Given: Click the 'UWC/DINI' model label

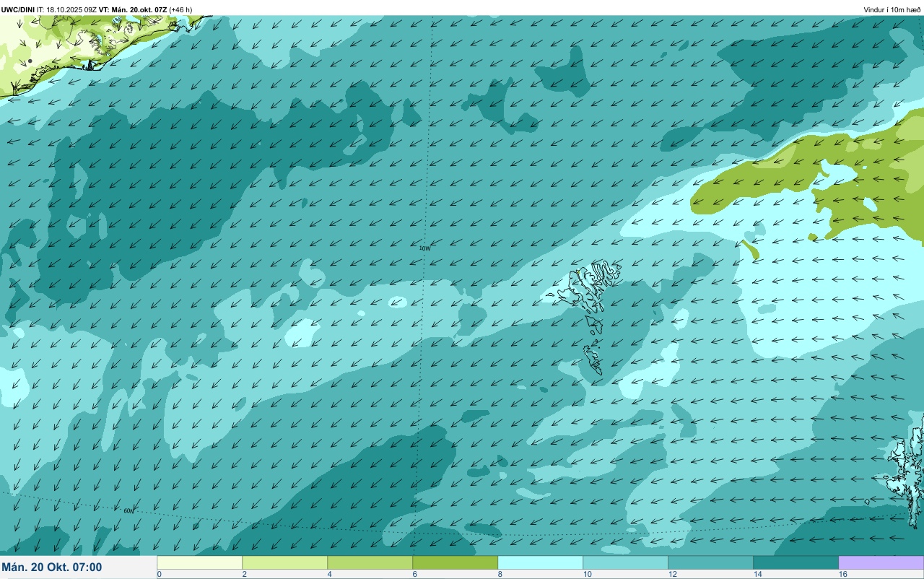Looking at the screenshot, I should tap(18, 9).
